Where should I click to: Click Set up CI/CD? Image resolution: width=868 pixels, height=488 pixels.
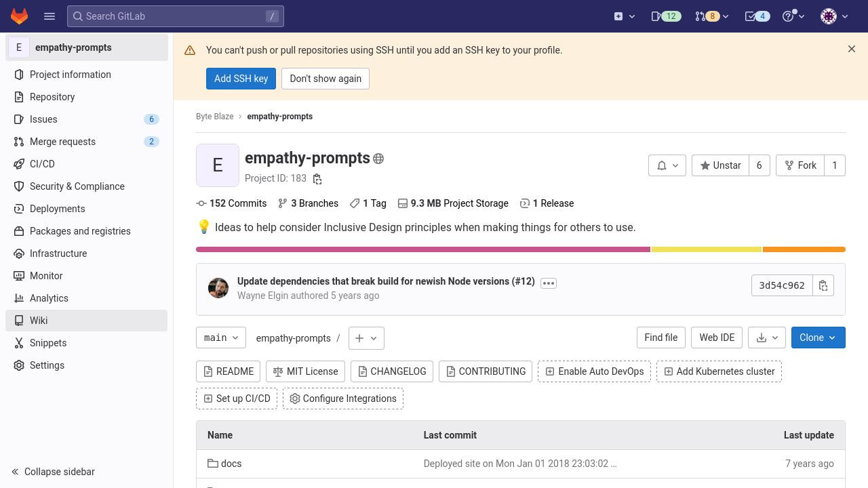237,399
